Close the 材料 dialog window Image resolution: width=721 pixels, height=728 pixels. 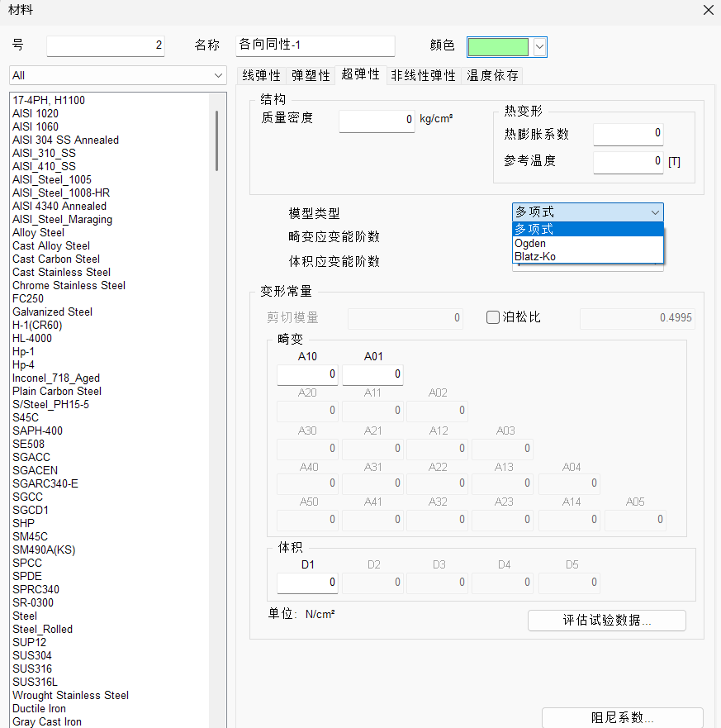point(708,11)
